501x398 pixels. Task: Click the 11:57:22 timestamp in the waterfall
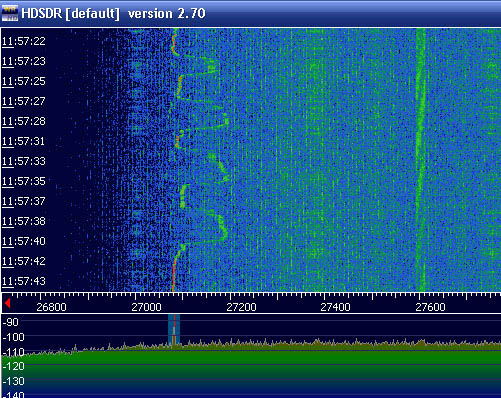point(23,41)
